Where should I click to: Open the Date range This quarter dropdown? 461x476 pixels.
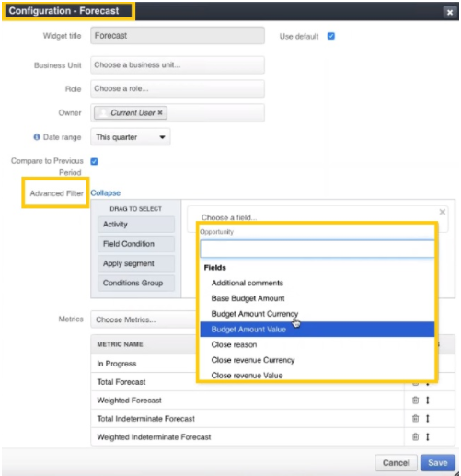click(x=131, y=137)
